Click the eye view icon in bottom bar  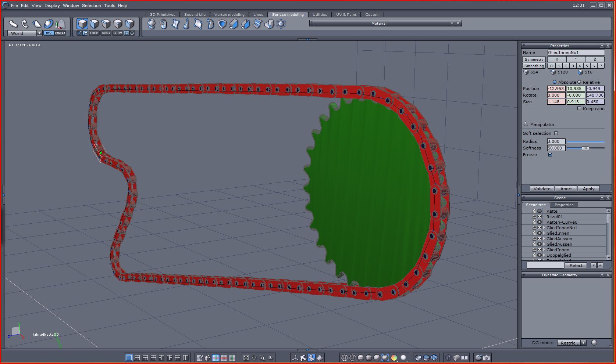point(270,358)
